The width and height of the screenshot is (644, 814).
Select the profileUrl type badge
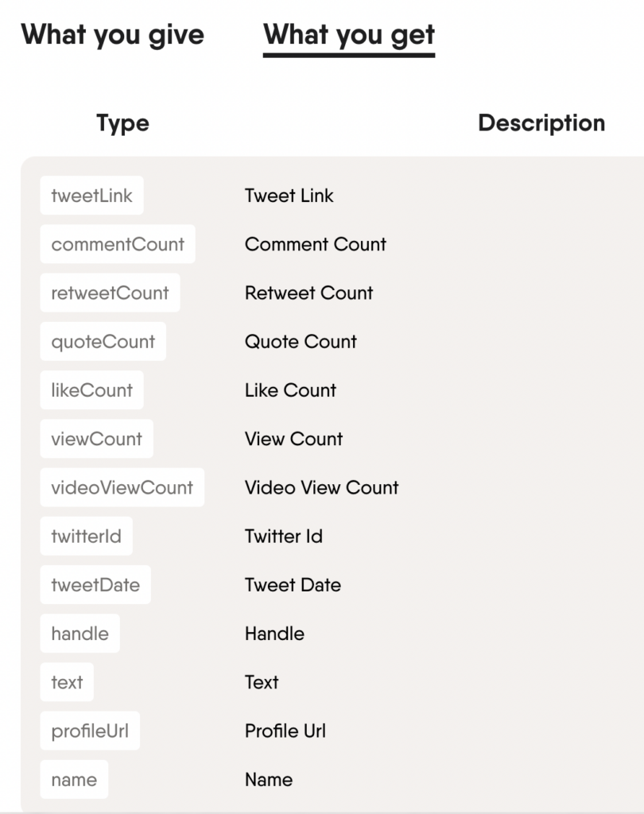[x=90, y=731]
